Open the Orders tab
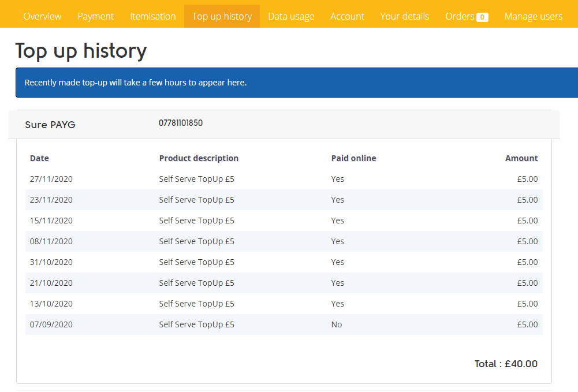 pos(460,16)
